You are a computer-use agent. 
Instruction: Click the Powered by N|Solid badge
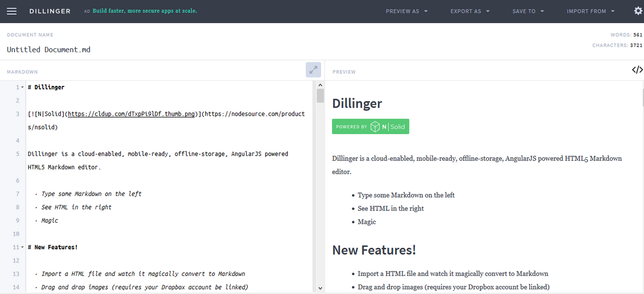(370, 126)
